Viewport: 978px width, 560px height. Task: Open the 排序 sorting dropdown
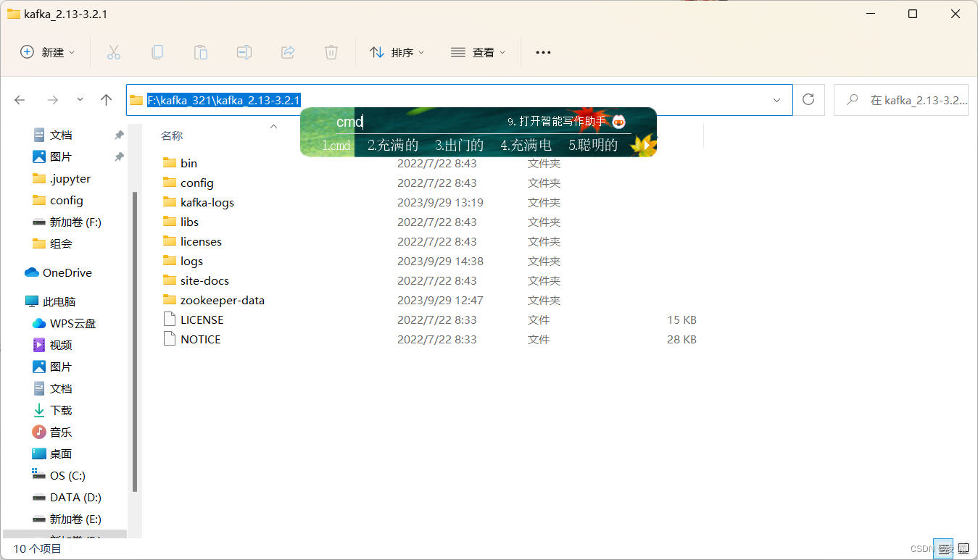397,51
